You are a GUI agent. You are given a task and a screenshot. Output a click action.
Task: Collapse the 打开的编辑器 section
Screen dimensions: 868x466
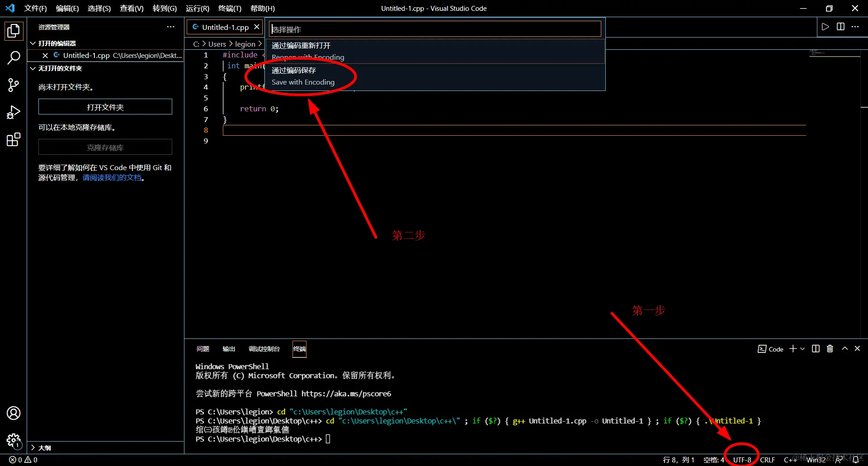[106, 43]
